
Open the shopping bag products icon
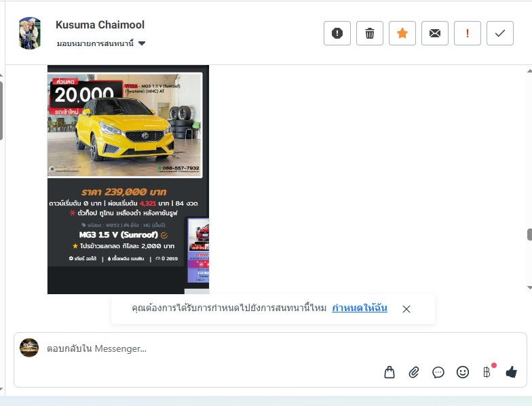(389, 372)
